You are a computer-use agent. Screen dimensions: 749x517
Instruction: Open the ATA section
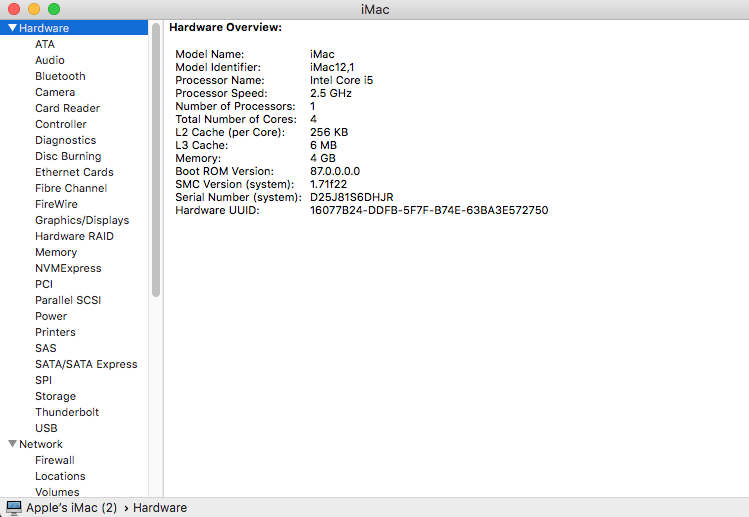[45, 44]
